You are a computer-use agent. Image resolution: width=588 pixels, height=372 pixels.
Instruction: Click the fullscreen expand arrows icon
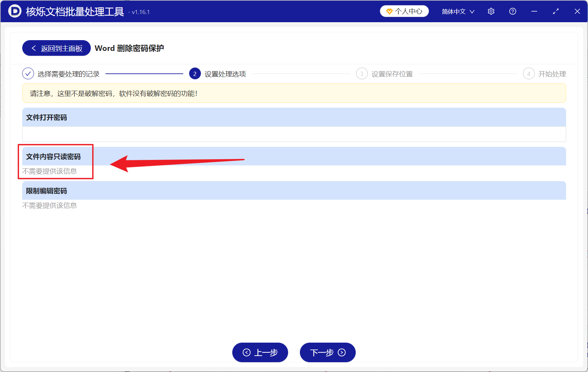[x=556, y=11]
